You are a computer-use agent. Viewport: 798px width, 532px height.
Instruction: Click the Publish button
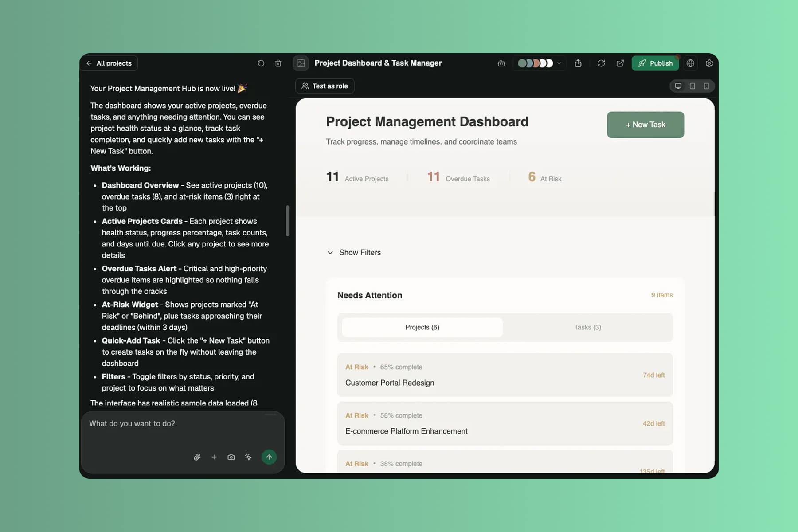[x=655, y=63]
